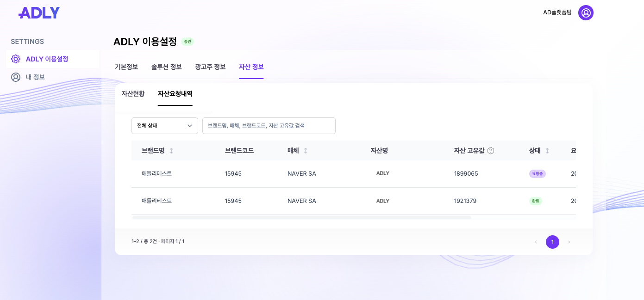Select the 자산 정보 tab
644x300 pixels.
coord(251,67)
